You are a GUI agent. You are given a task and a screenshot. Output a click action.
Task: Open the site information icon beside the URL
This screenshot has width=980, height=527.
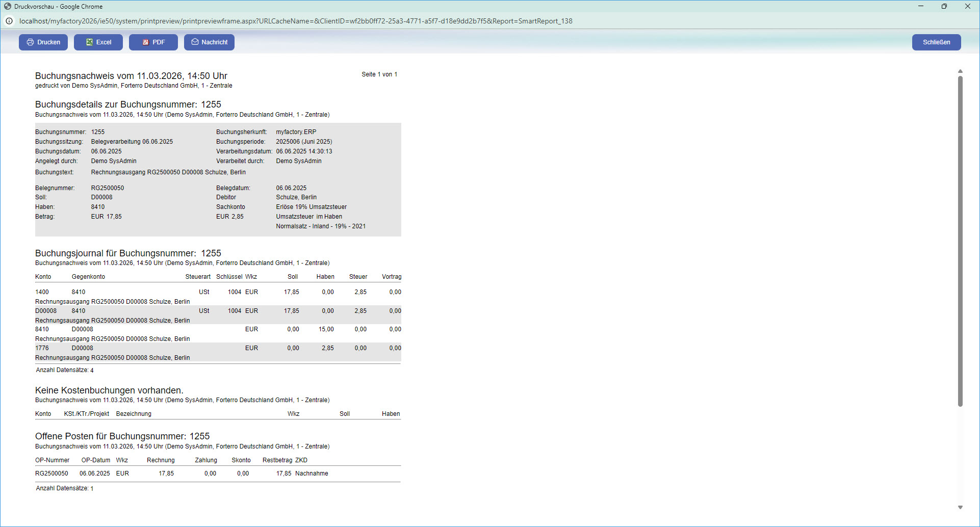[9, 21]
